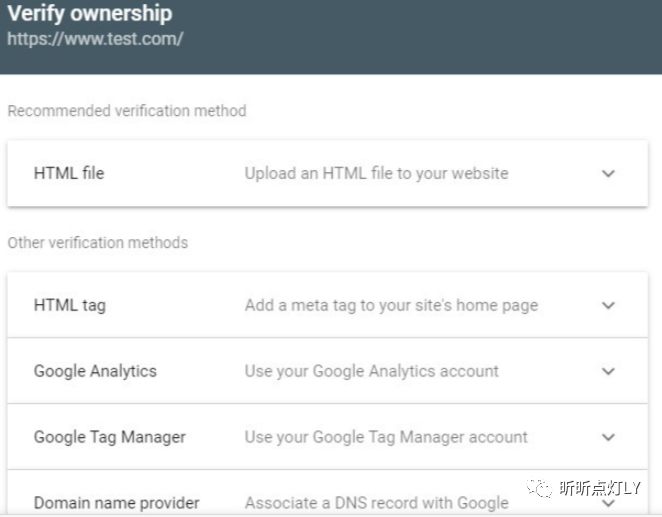The image size is (662, 517).
Task: Expand the HTML file chevron arrow
Action: click(x=608, y=174)
